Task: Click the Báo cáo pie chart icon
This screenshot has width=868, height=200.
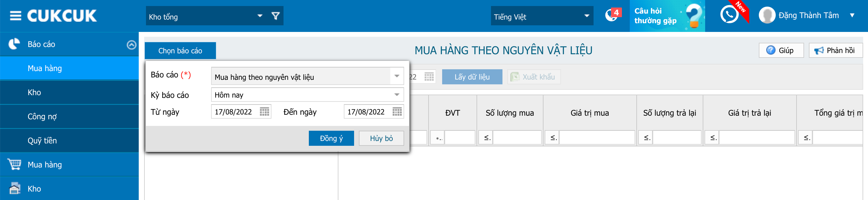Action: pyautogui.click(x=14, y=44)
